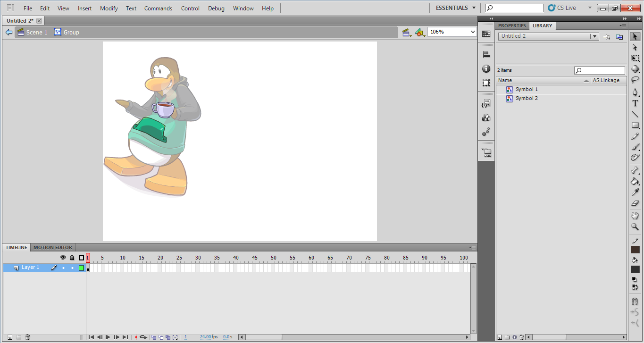Viewport: 644px width, 343px height.
Task: Select the Zoom magnifier tool
Action: click(635, 227)
